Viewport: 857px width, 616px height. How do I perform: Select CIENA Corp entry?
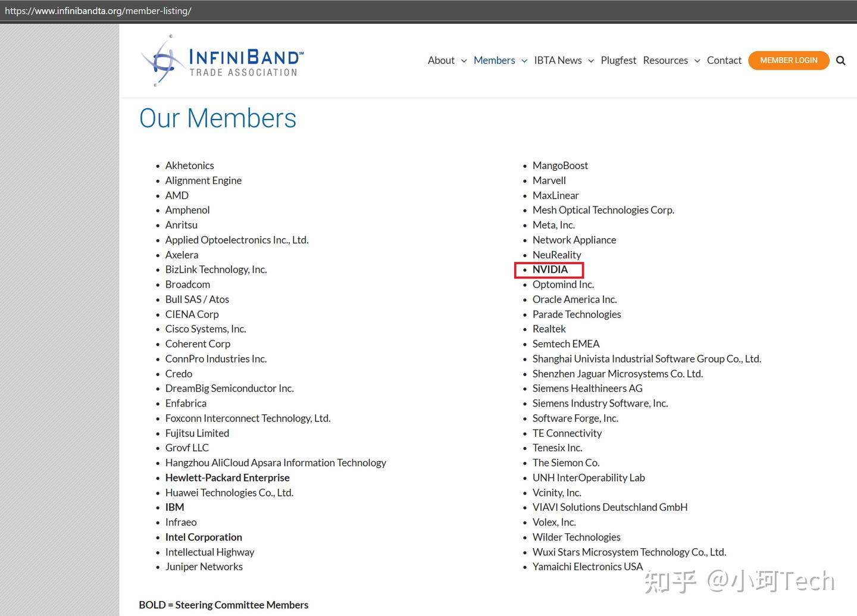tap(192, 314)
